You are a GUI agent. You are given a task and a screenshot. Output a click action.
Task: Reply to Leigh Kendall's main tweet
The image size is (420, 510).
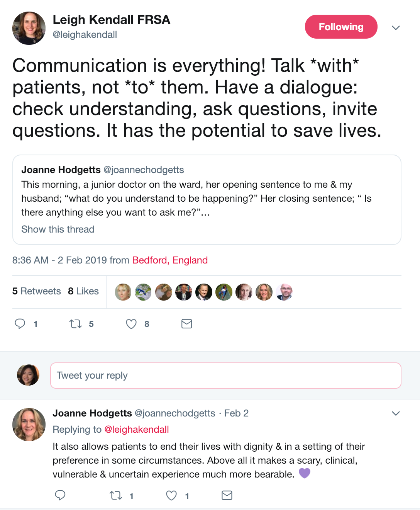pyautogui.click(x=20, y=324)
